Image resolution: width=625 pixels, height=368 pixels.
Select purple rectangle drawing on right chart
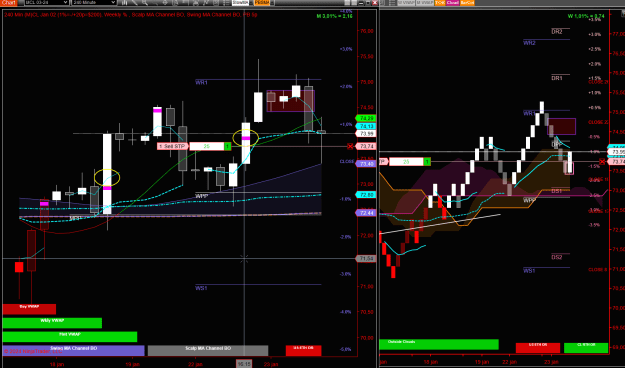pyautogui.click(x=561, y=126)
